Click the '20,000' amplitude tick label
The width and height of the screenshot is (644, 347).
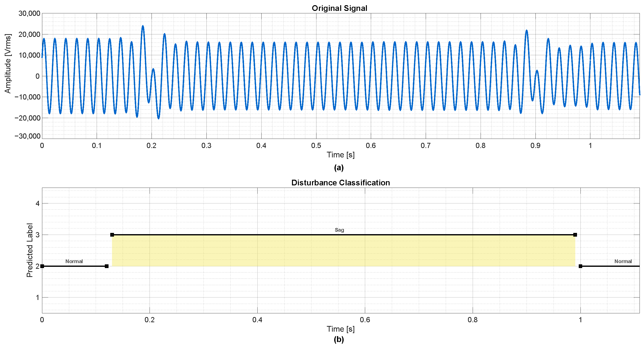[x=29, y=34]
